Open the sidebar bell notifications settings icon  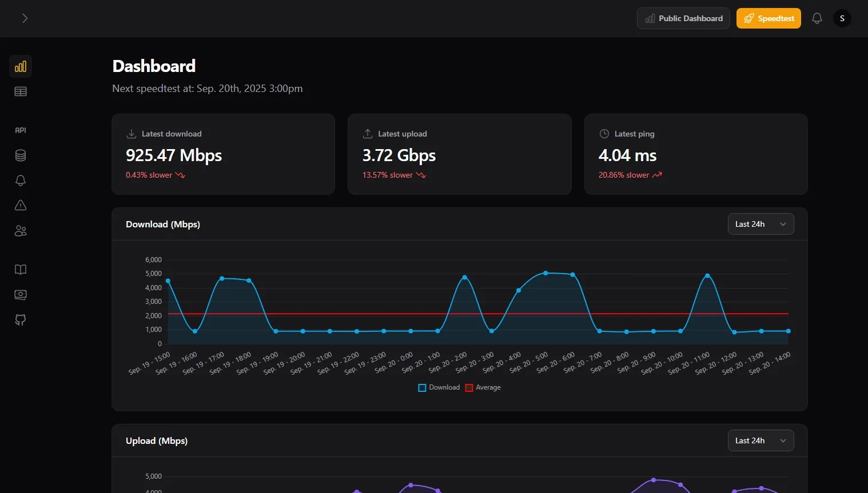[21, 181]
